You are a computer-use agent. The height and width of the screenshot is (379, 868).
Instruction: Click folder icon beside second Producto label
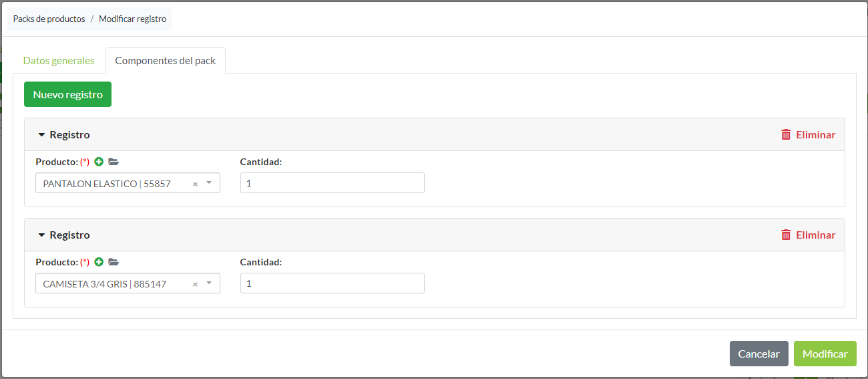point(114,262)
